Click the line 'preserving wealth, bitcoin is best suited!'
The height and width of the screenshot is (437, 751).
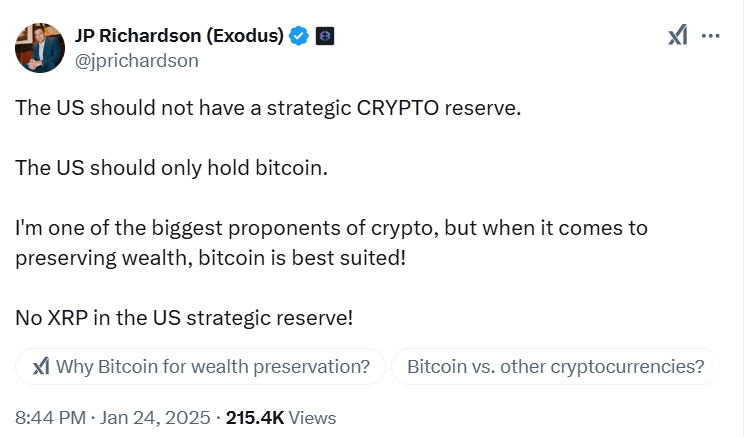click(x=211, y=258)
